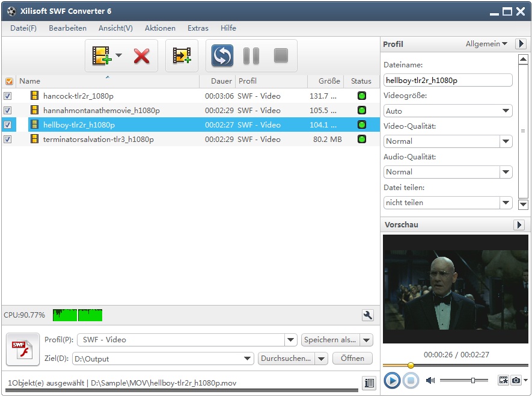The height and width of the screenshot is (397, 532).
Task: Sort the list by Dauer column header
Action: 218,81
